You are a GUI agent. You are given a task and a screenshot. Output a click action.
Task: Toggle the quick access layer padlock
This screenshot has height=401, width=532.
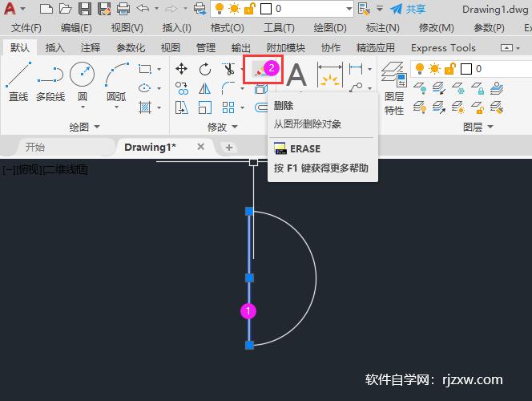click(250, 9)
